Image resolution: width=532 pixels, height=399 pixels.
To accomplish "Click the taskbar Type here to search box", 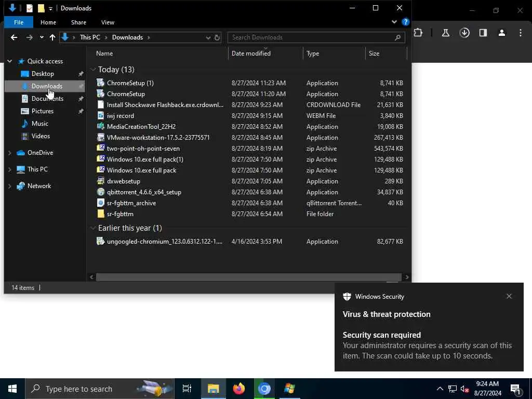I will [100, 389].
